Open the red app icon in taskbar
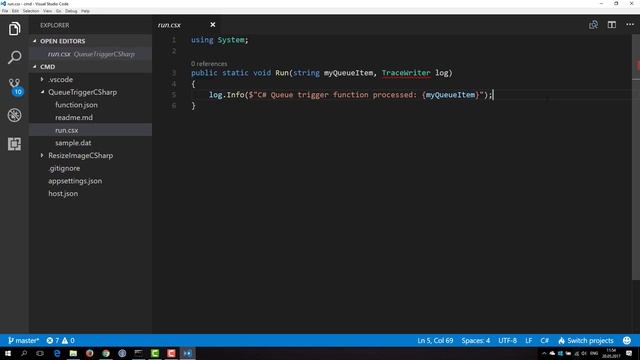 (x=171, y=353)
